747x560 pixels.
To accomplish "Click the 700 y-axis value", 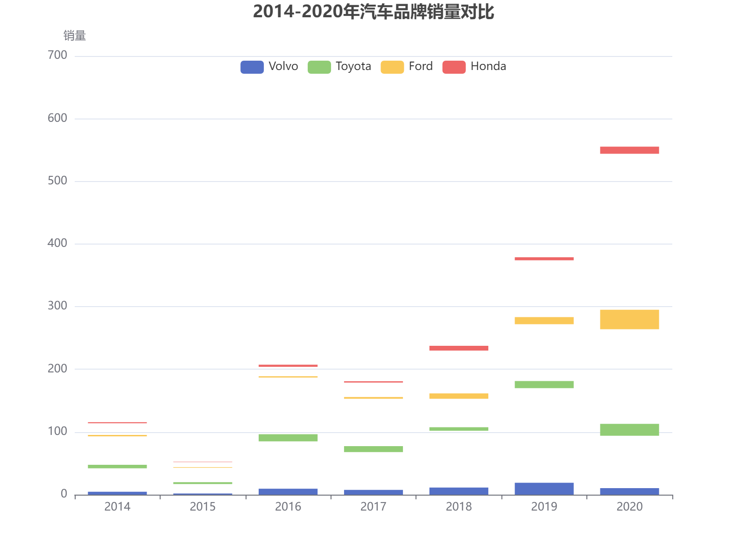I will [x=57, y=56].
